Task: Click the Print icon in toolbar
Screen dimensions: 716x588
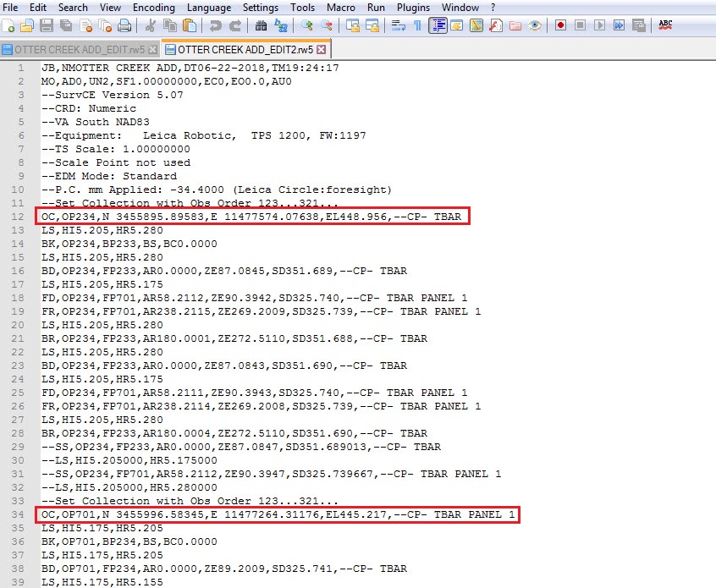Action: point(124,25)
